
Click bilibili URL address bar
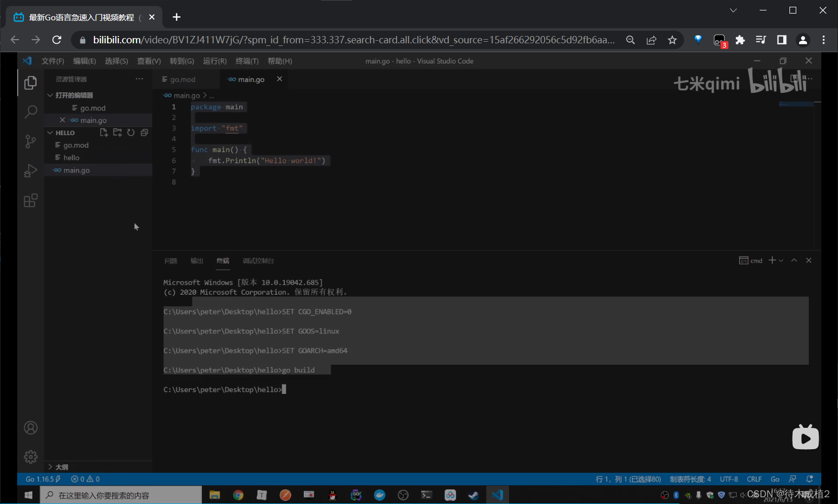click(353, 40)
